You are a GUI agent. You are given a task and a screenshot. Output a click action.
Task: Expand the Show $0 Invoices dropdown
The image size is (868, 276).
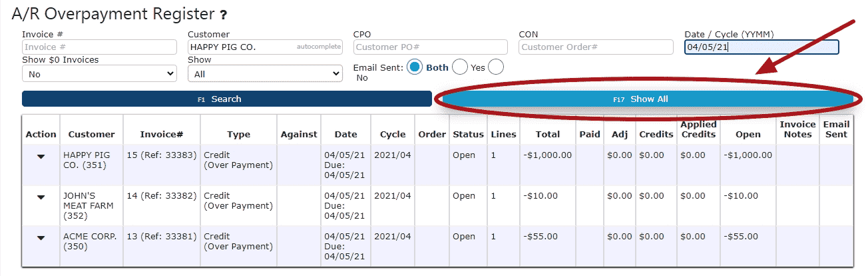tap(99, 74)
